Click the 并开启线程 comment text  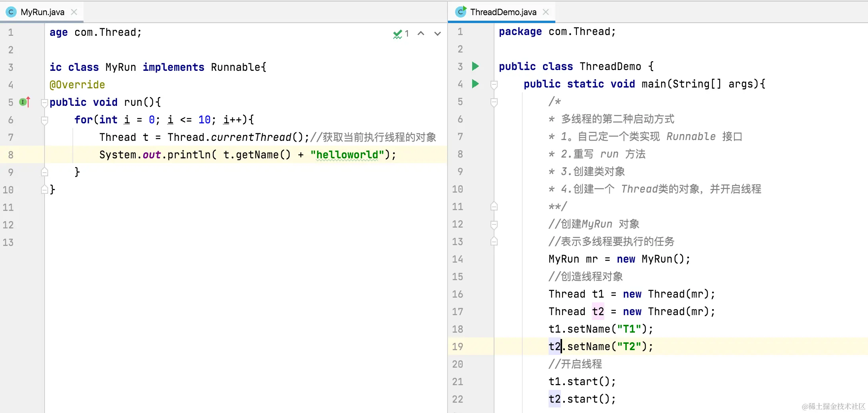(736, 189)
